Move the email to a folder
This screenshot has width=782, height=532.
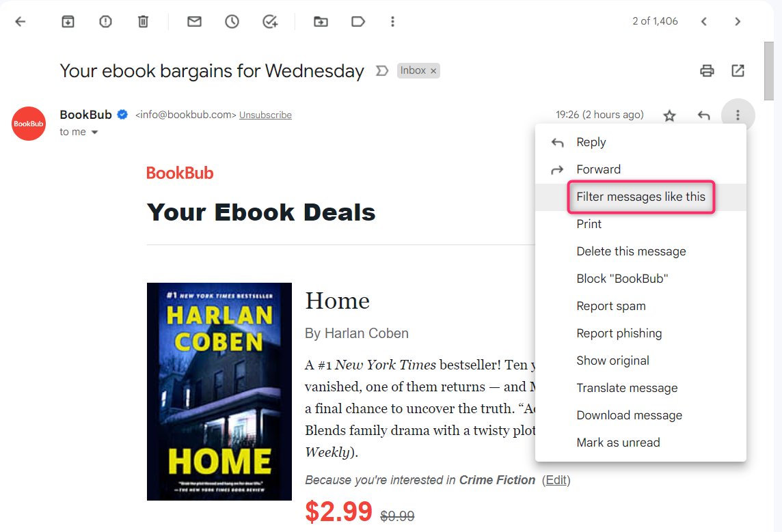(321, 21)
